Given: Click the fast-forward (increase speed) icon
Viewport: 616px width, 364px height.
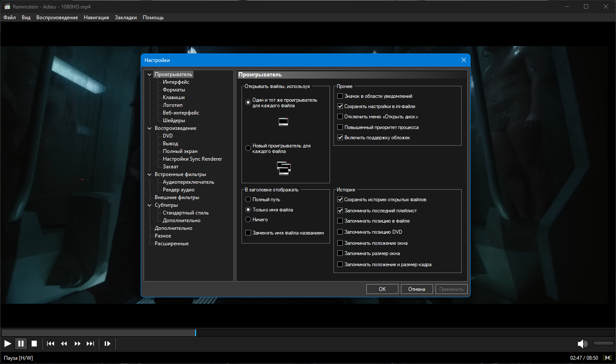Looking at the screenshot, I should (x=77, y=343).
